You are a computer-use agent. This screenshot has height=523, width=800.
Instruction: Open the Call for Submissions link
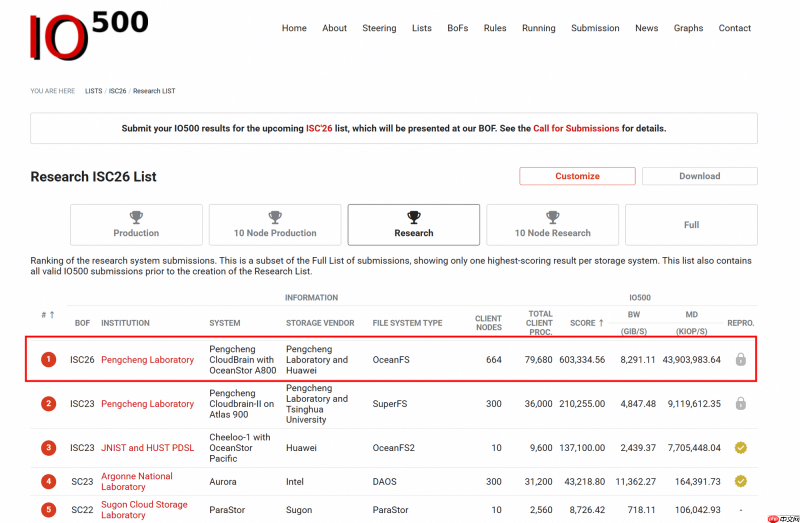576,129
